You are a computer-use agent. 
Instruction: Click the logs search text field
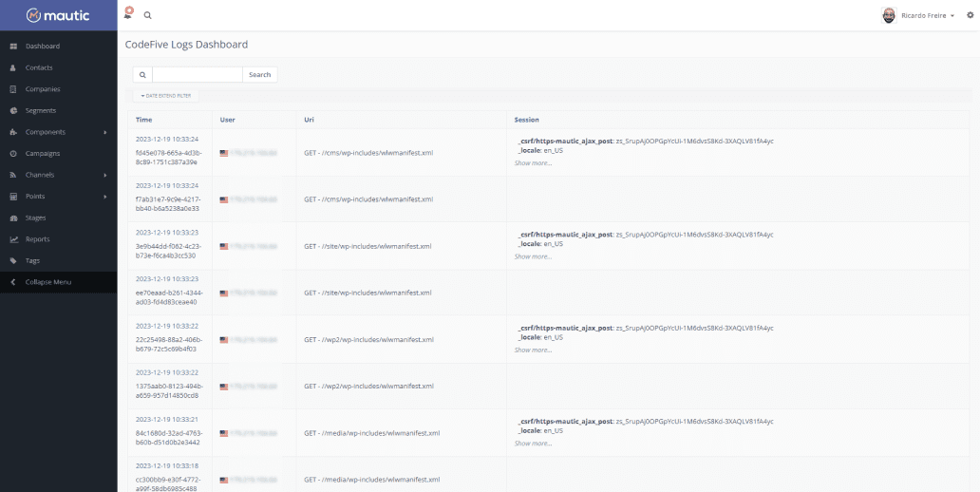197,74
